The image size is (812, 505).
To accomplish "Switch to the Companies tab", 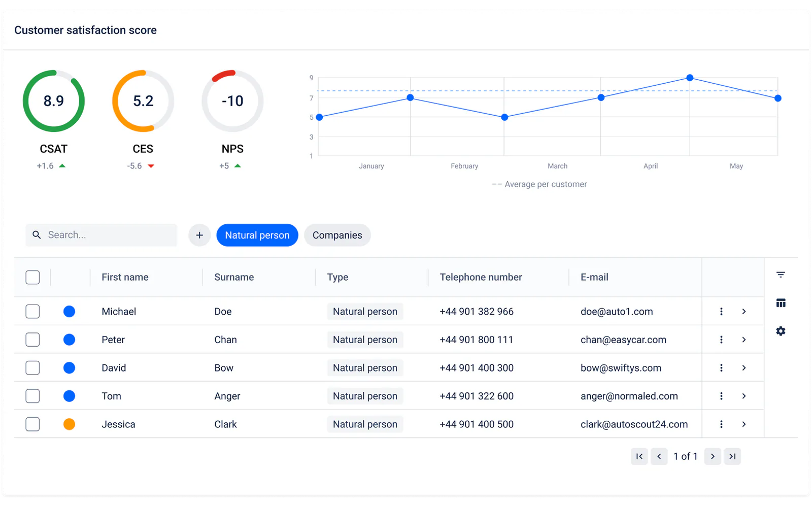I will point(337,235).
